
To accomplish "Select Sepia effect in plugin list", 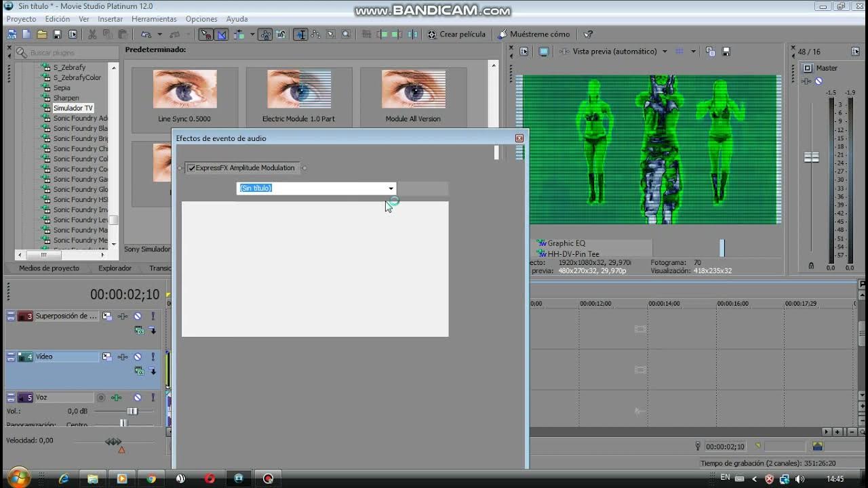I will [61, 87].
